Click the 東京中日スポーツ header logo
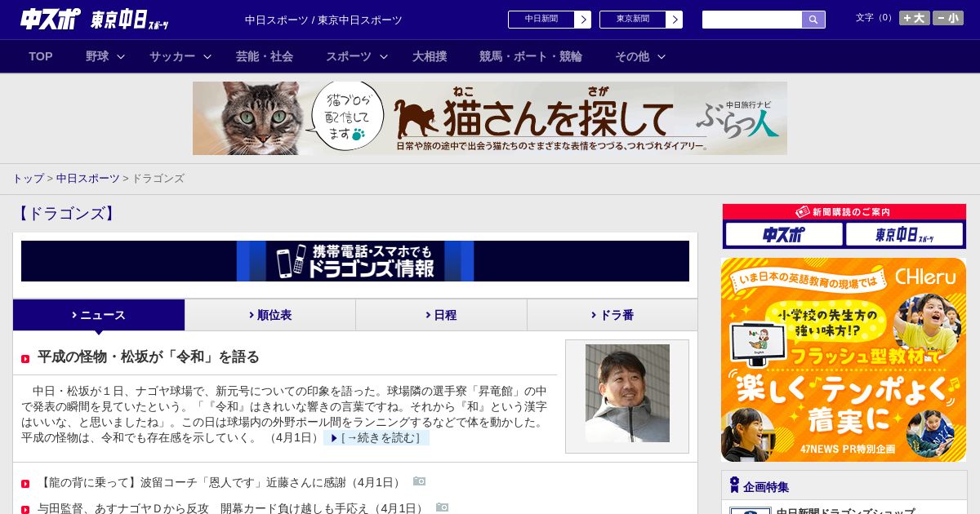 click(130, 20)
